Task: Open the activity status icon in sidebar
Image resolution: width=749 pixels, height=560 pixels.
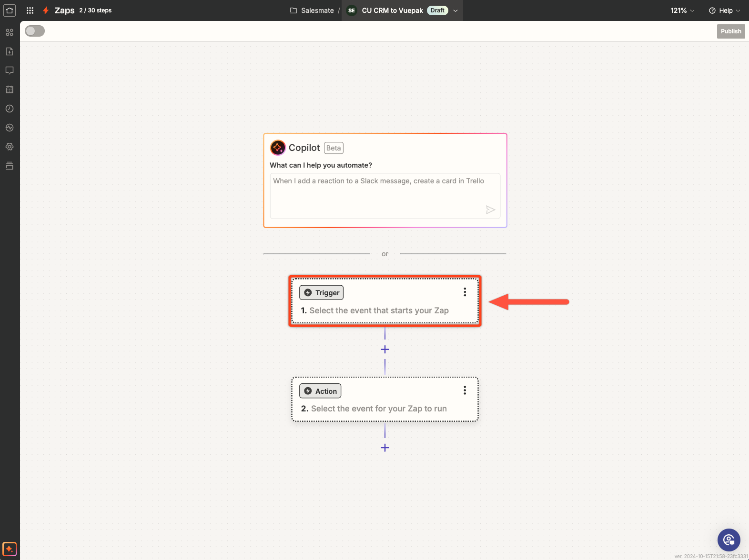Action: 10,128
